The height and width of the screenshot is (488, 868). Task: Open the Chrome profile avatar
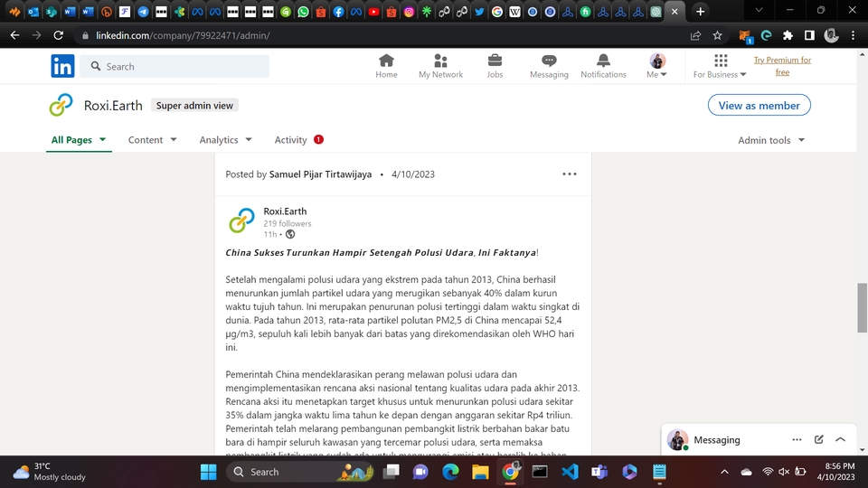click(831, 35)
